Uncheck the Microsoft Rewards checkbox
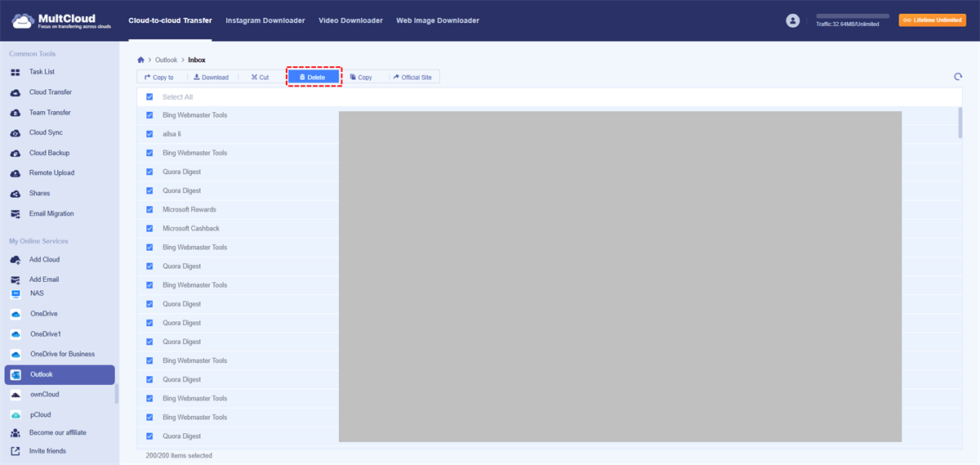The width and height of the screenshot is (980, 465). (x=149, y=210)
